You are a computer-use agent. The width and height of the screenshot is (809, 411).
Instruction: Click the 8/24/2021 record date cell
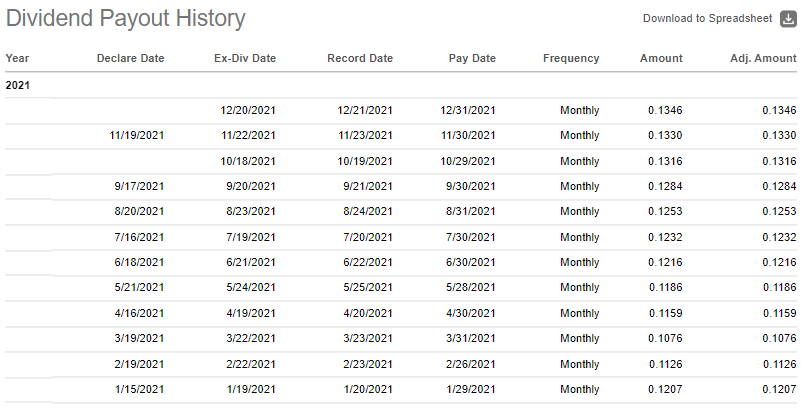[x=368, y=211]
